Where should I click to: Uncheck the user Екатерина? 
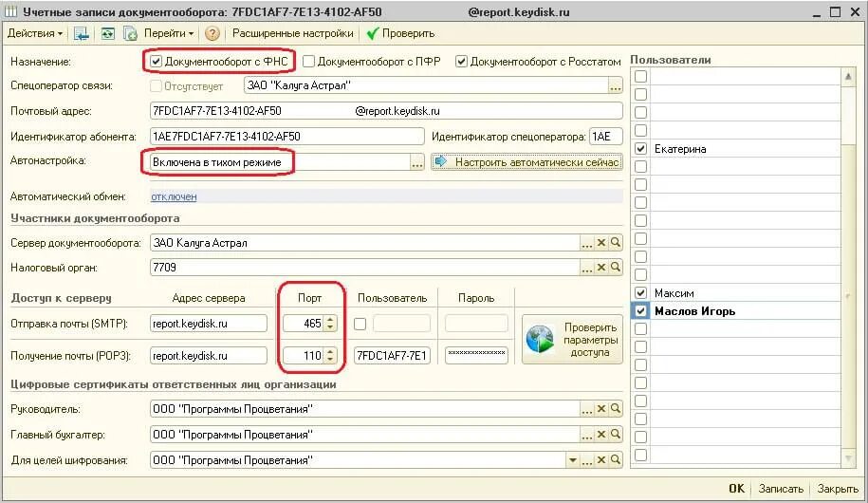(x=640, y=148)
